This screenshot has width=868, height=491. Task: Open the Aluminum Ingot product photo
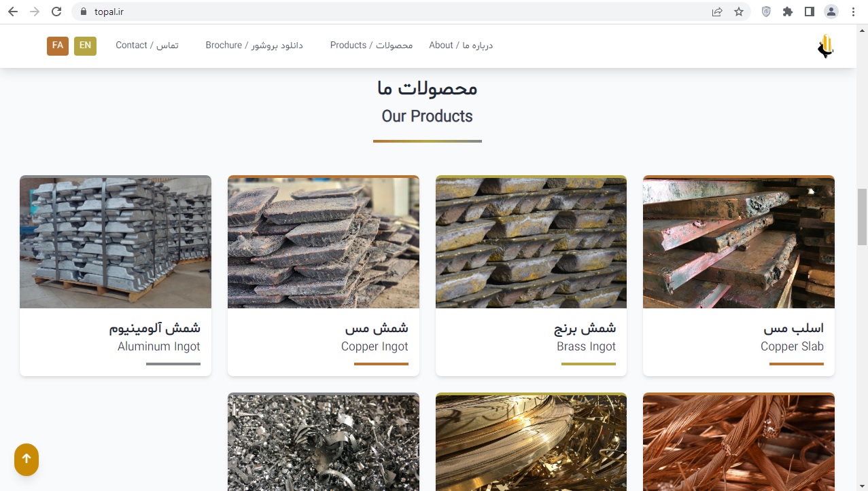(116, 242)
